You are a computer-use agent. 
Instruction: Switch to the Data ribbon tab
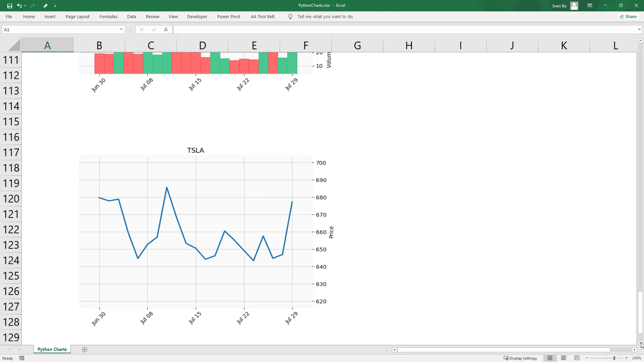coord(131,16)
